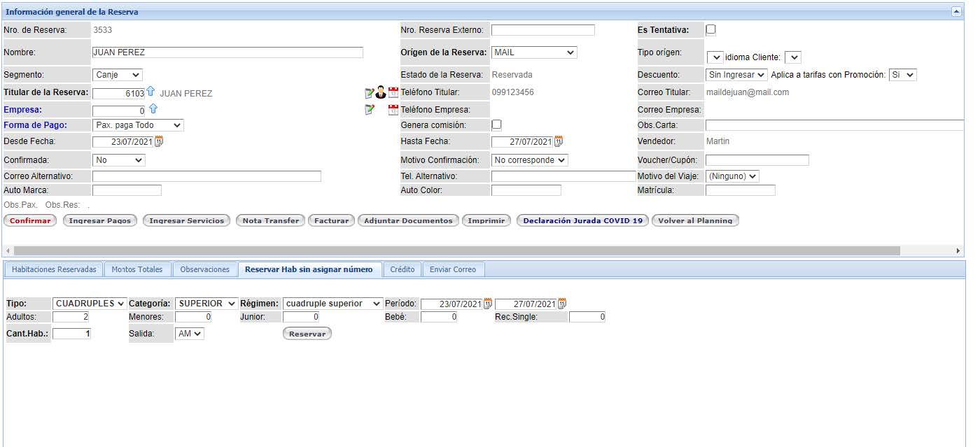Open the edit note icon in Titular row
The image size is (980, 447).
(370, 93)
